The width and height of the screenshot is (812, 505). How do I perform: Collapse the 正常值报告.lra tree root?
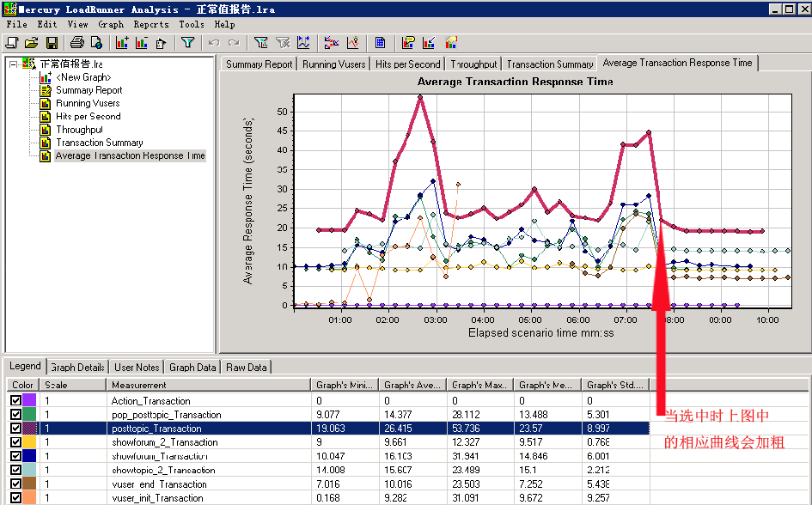[13, 64]
